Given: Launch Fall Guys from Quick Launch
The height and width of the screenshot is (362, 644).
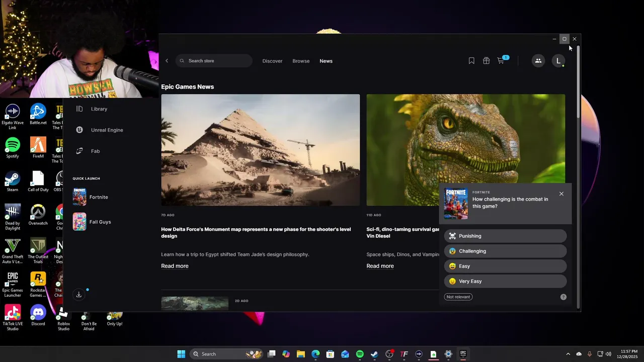Looking at the screenshot, I should tap(92, 222).
